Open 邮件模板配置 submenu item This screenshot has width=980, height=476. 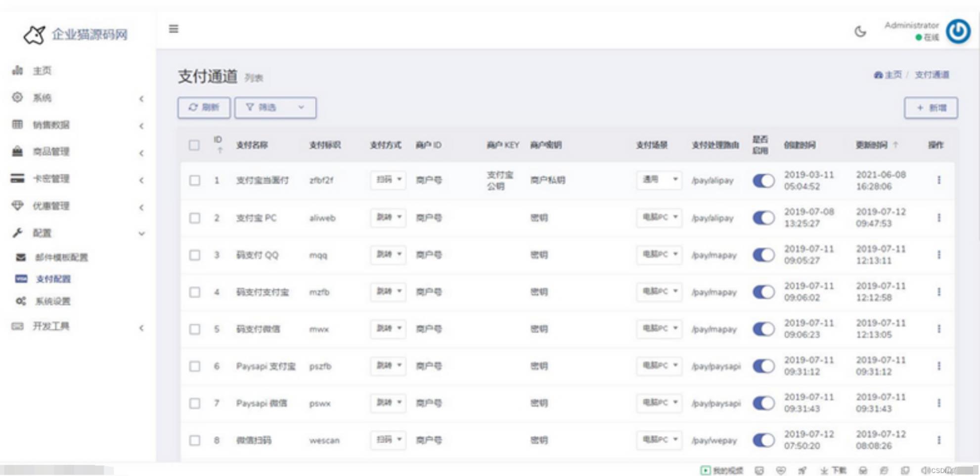(61, 257)
